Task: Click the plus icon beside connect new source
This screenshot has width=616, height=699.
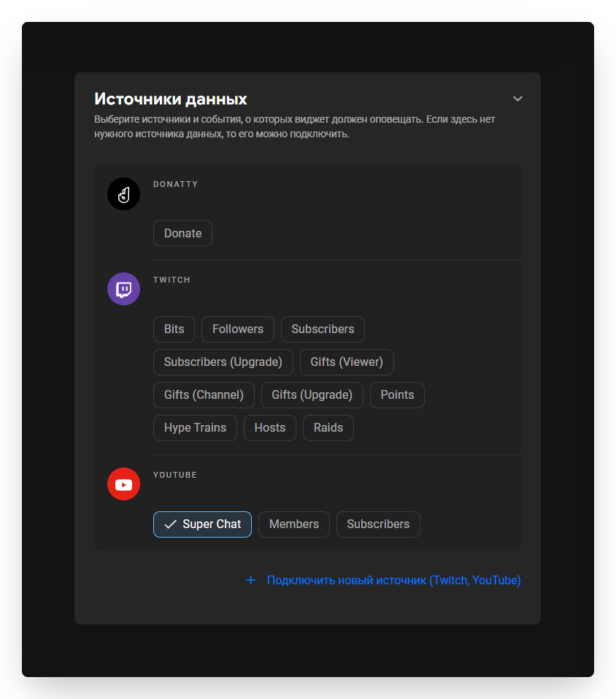Action: click(250, 580)
